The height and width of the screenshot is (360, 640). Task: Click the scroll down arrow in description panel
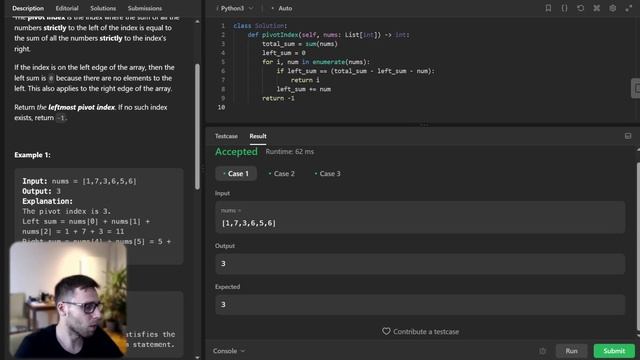[x=198, y=357]
